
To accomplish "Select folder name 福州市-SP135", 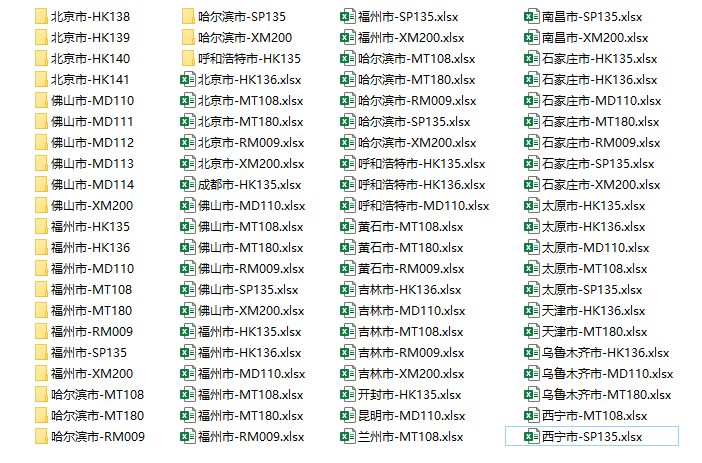I will tap(89, 353).
